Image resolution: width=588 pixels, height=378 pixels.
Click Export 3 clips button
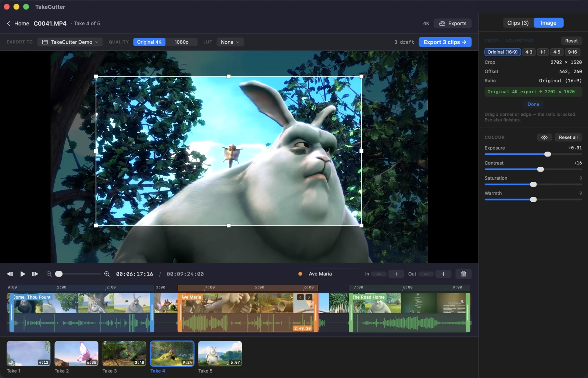pyautogui.click(x=445, y=42)
